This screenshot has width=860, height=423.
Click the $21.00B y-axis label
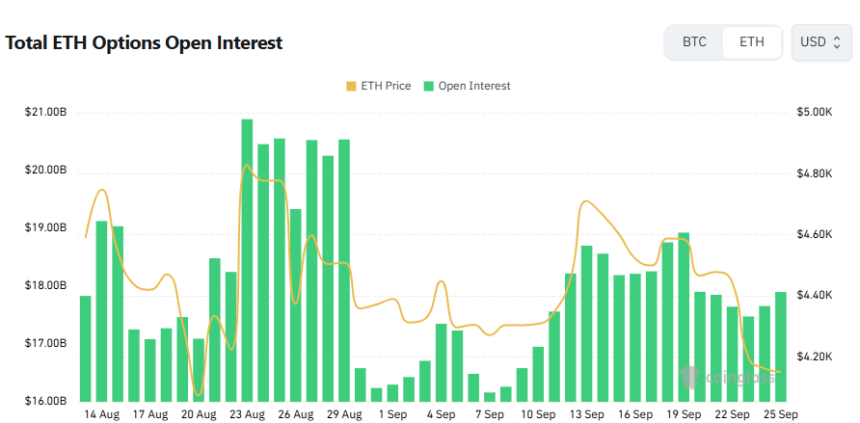45,112
